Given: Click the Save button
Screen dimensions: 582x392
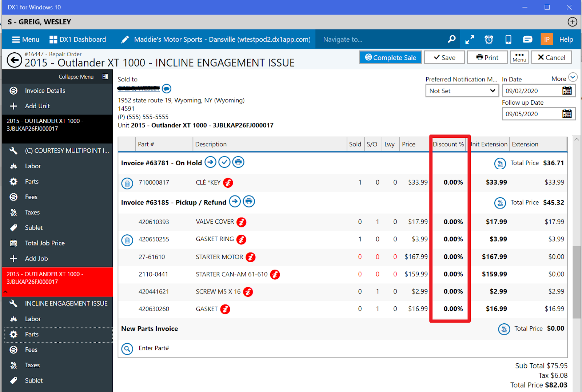Looking at the screenshot, I should 445,57.
